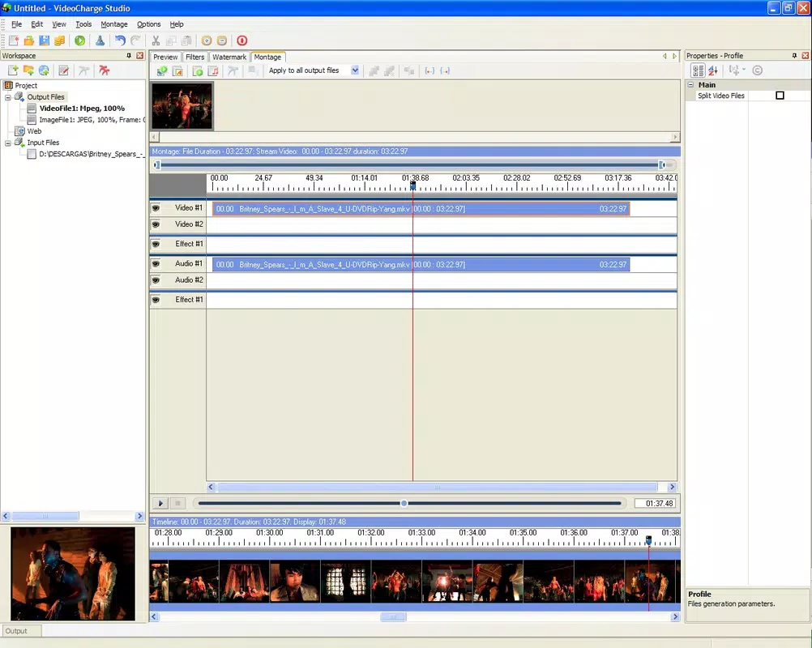Set right bracket marker icon in Montage toolbar
Screen dimensions: 812x648
(445, 71)
